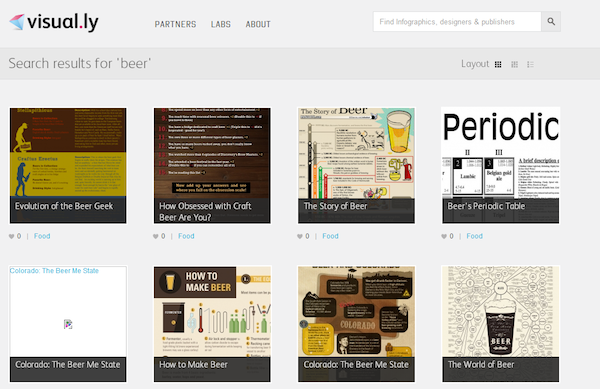Open the PARTNERS menu item
This screenshot has width=600, height=389.
tap(175, 24)
